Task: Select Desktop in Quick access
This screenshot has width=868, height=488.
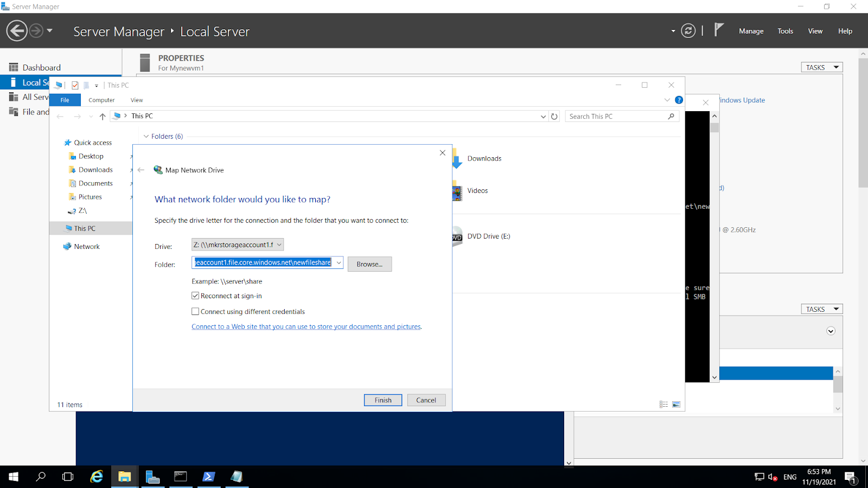Action: point(86,156)
